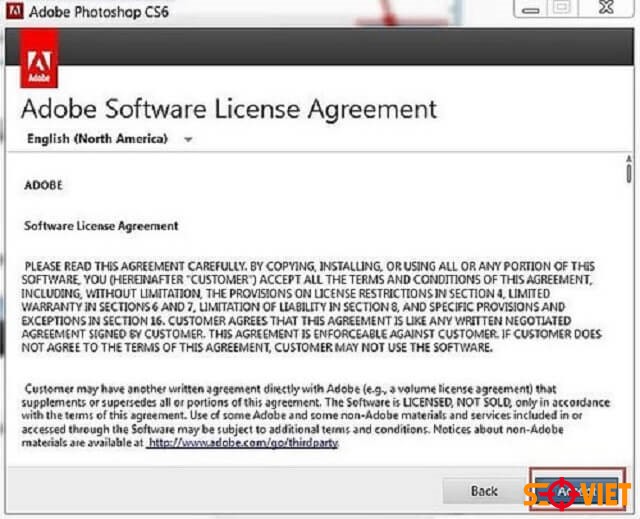Open the adobe.com/go/thirdparty link

242,441
